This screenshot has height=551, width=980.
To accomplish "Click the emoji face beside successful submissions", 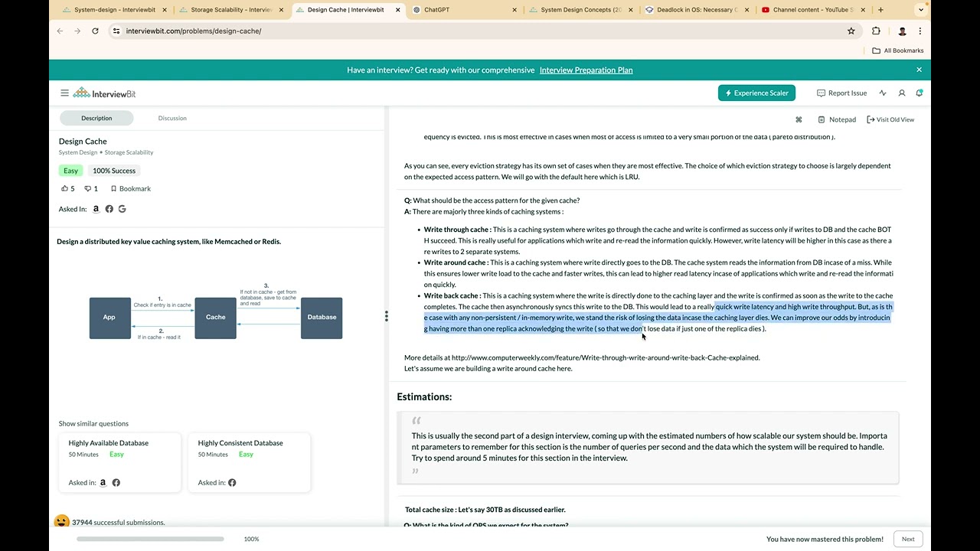I will point(62,522).
